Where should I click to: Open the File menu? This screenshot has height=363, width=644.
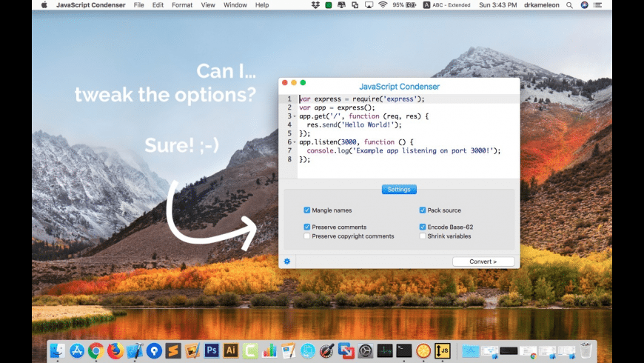click(139, 5)
